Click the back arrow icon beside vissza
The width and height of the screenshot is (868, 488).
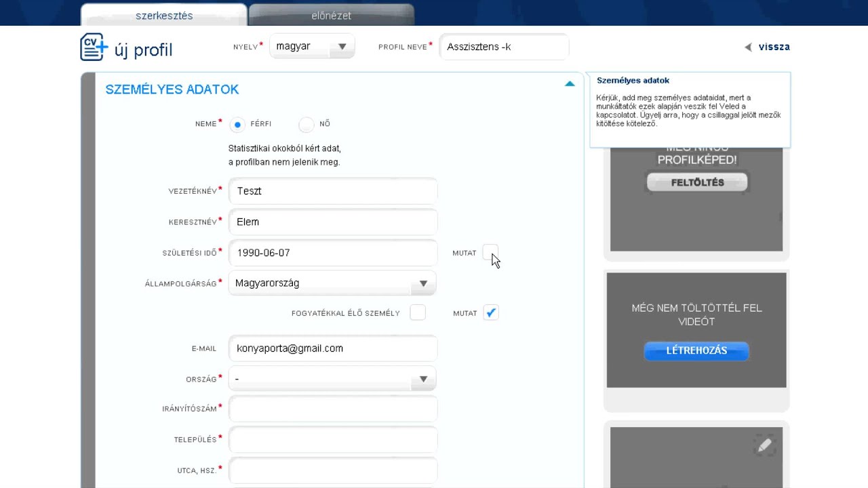pos(748,47)
